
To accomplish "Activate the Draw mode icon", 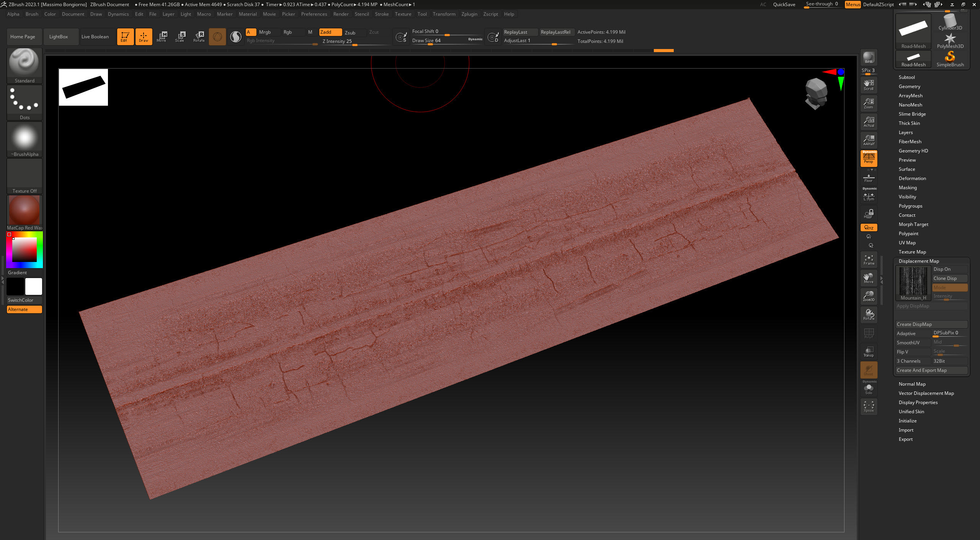I will coord(144,37).
